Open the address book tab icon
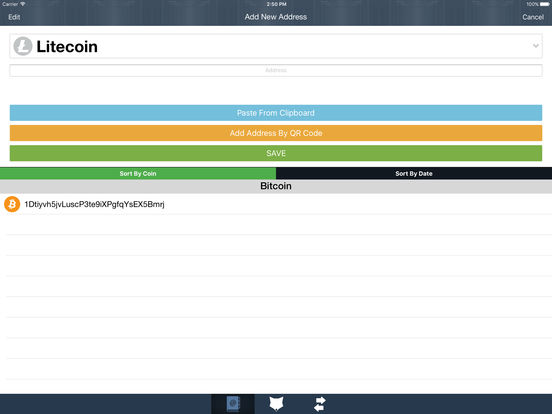 point(233,404)
